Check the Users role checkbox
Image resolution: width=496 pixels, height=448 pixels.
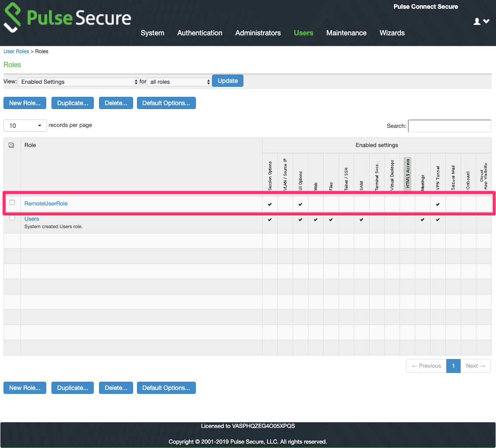12,218
